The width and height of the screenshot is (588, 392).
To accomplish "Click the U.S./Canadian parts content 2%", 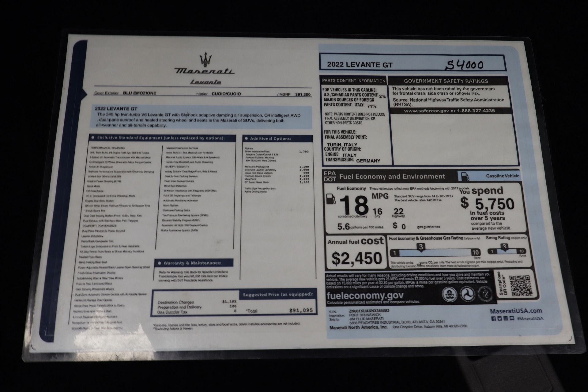I will (354, 96).
